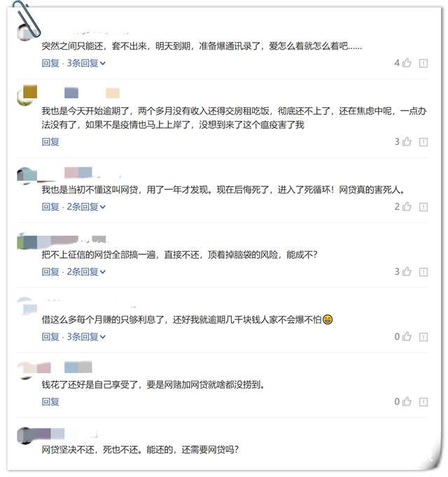Report the comment mentioning 疫情

(x=423, y=141)
